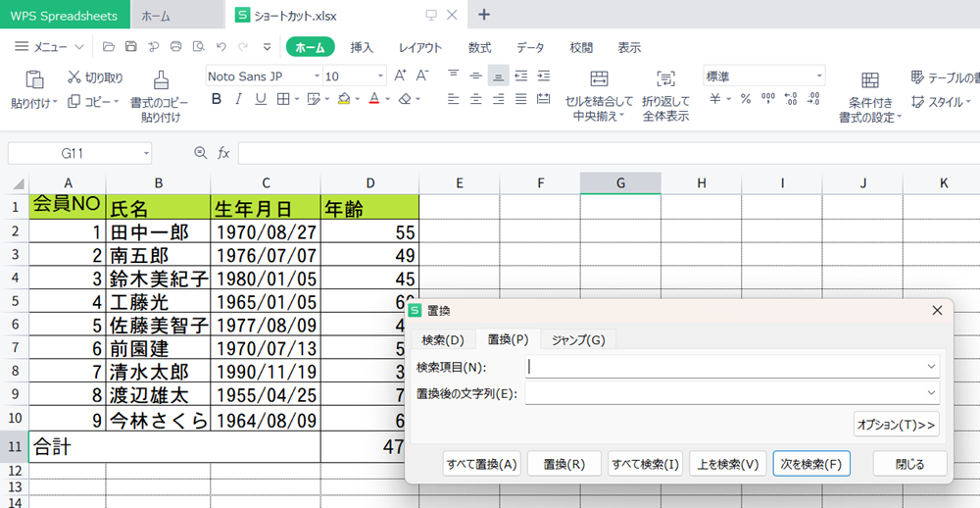This screenshot has height=508, width=980.
Task: Click the Open file folder icon
Action: click(109, 46)
